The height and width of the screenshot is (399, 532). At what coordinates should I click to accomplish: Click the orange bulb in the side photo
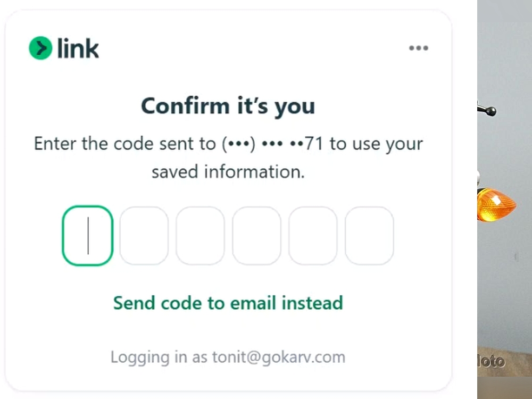[x=497, y=205]
